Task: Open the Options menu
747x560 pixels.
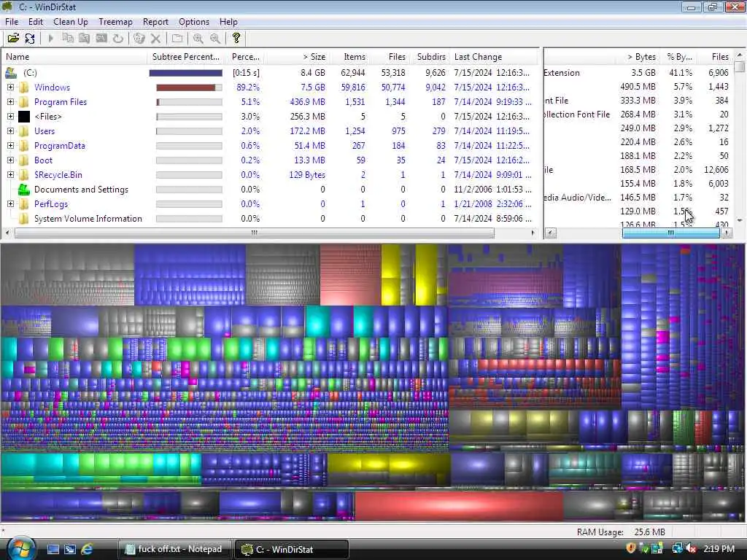Action: (x=194, y=22)
